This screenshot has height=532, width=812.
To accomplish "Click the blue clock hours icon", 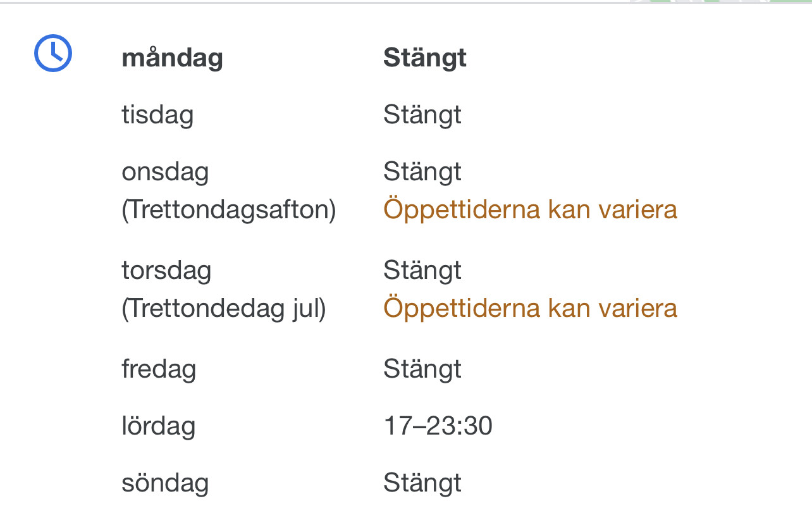I will point(53,53).
